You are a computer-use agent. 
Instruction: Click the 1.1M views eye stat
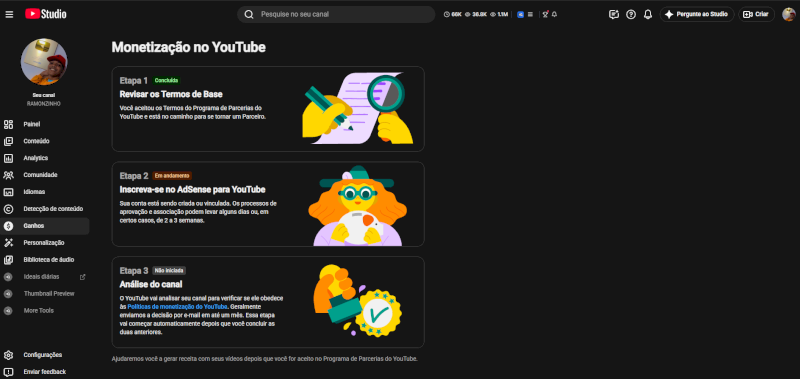click(499, 14)
